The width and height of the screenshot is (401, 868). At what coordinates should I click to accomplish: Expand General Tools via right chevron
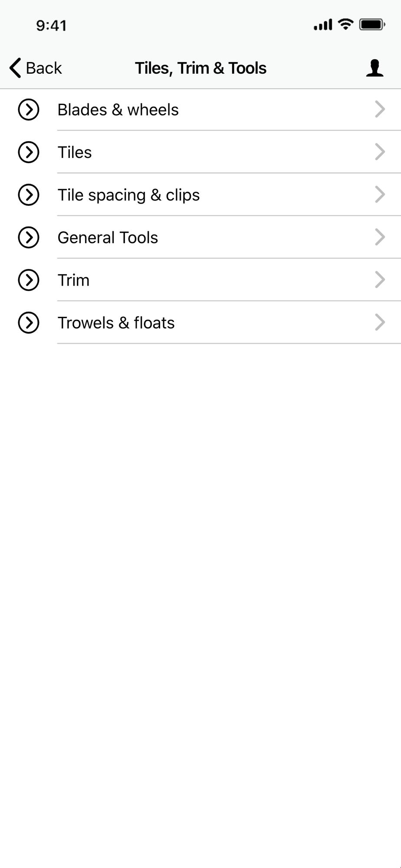[380, 237]
